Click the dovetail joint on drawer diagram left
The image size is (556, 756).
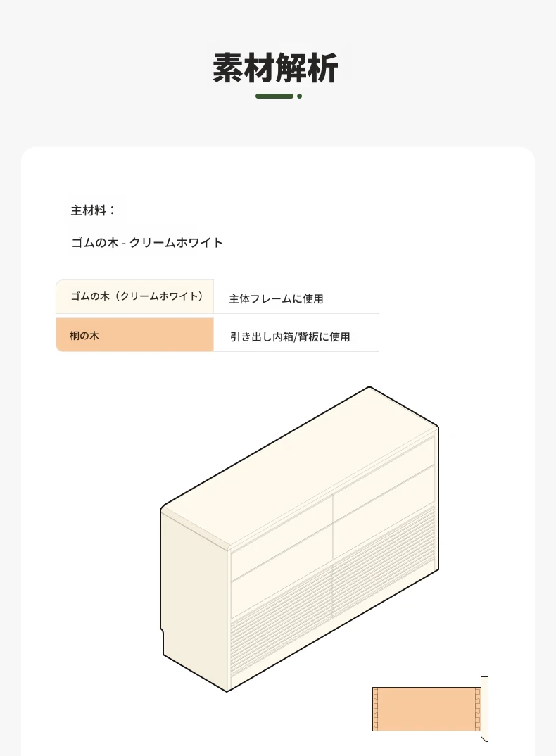[376, 709]
